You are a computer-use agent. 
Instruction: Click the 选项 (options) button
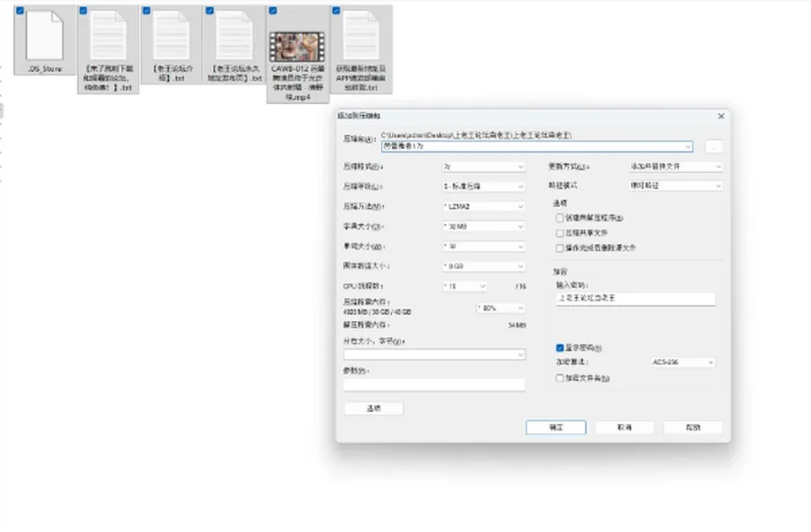coord(373,409)
